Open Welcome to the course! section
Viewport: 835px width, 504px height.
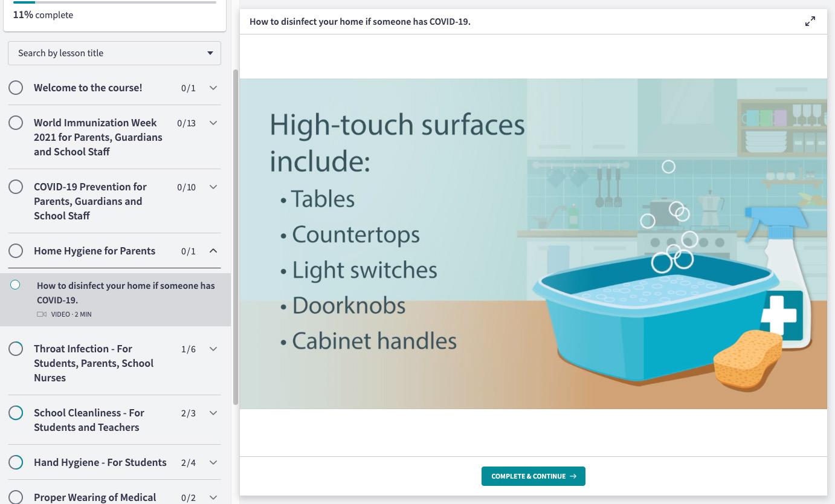click(x=88, y=88)
